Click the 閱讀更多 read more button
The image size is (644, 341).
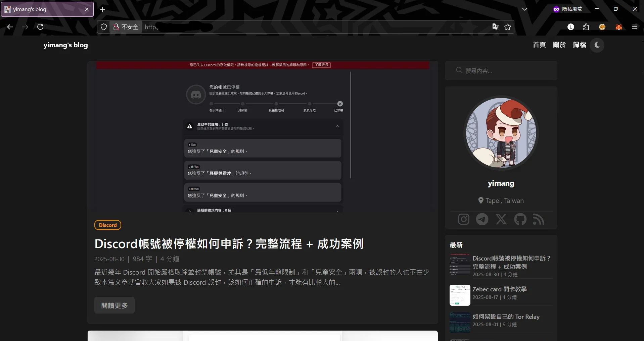coord(114,305)
